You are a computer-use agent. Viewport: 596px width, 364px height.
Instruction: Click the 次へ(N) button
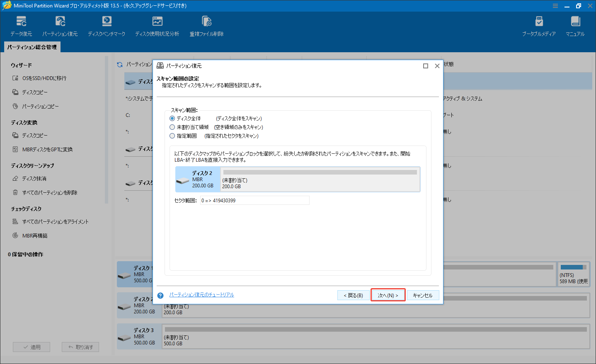[388, 295]
